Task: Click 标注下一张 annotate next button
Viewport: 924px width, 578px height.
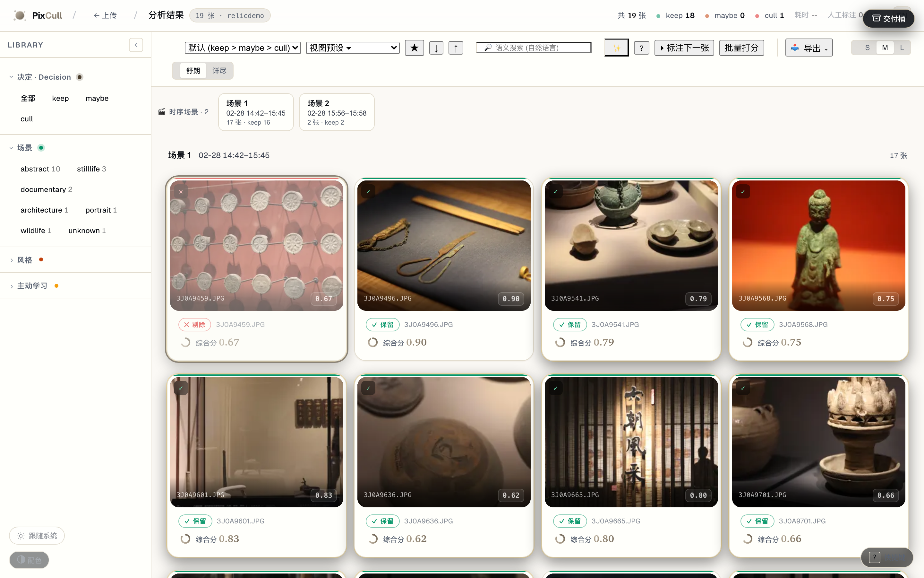Action: [x=684, y=48]
